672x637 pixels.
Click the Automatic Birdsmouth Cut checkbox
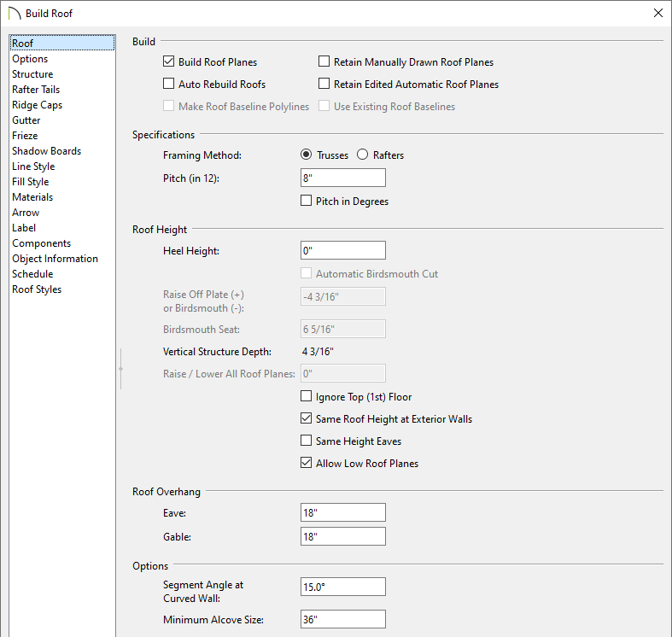[x=306, y=273]
